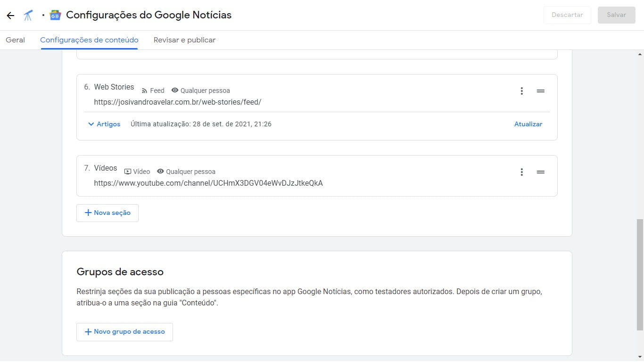Switch to Revisar e publicar tab
This screenshot has width=644, height=362.
184,40
